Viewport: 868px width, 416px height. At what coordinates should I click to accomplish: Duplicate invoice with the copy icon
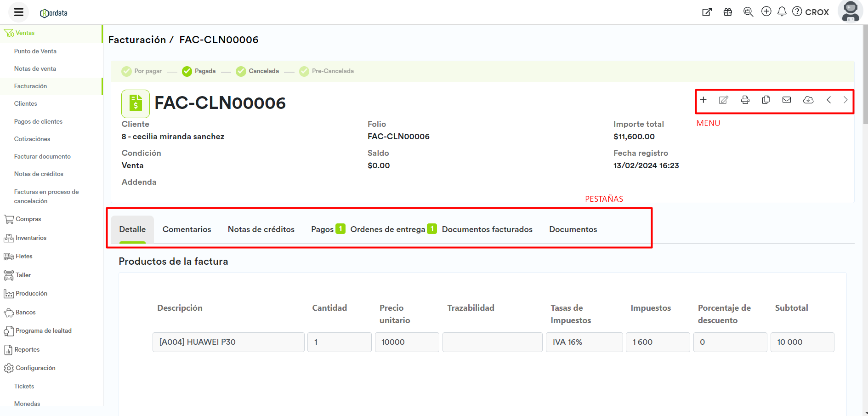766,100
